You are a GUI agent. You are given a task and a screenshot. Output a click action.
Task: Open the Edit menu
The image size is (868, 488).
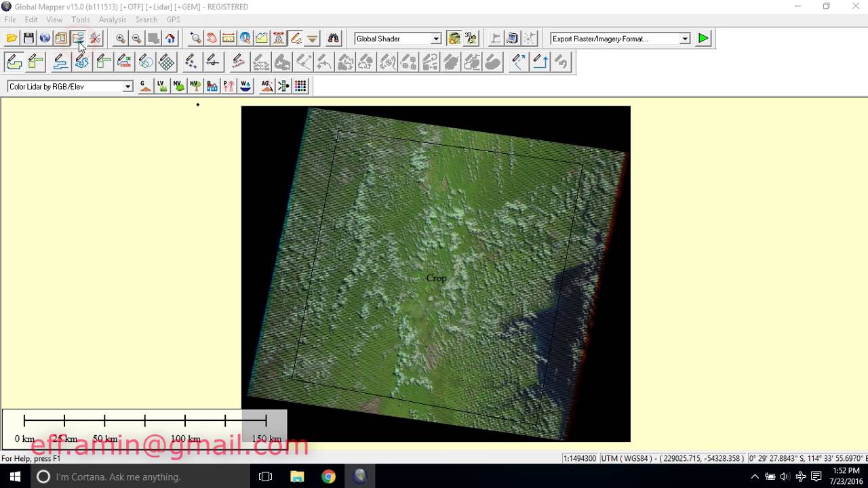pyautogui.click(x=31, y=20)
